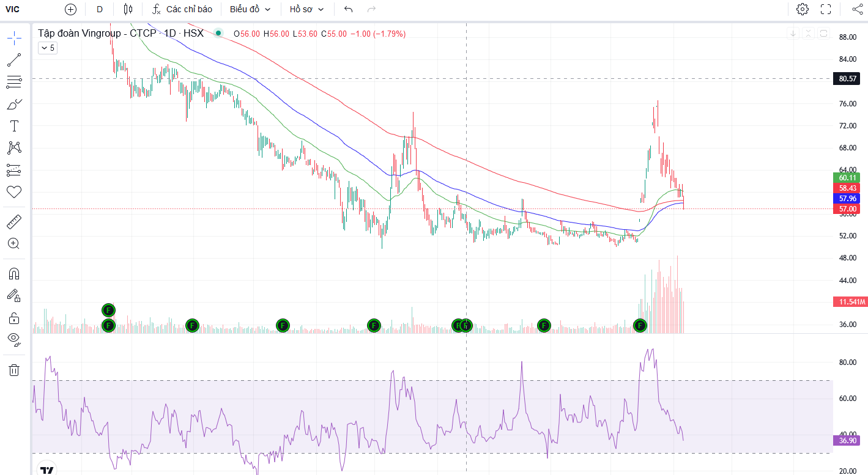Image resolution: width=868 pixels, height=475 pixels.
Task: Click the 11.541M volume label
Action: pyautogui.click(x=850, y=302)
